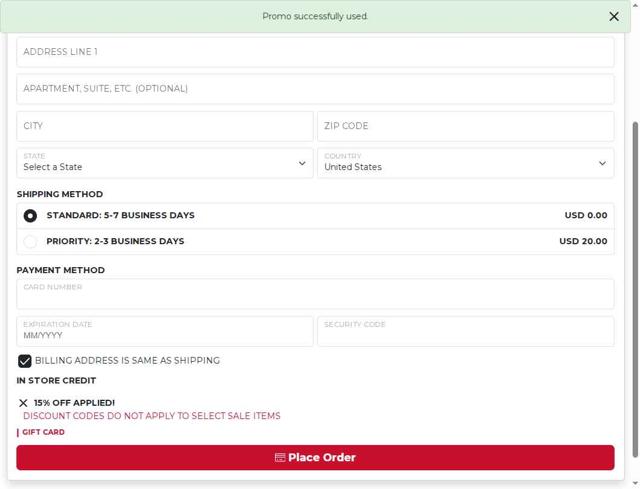Viewport: 640px width, 489px height.
Task: Select Priority 2-3 business days shipping
Action: pyautogui.click(x=315, y=241)
